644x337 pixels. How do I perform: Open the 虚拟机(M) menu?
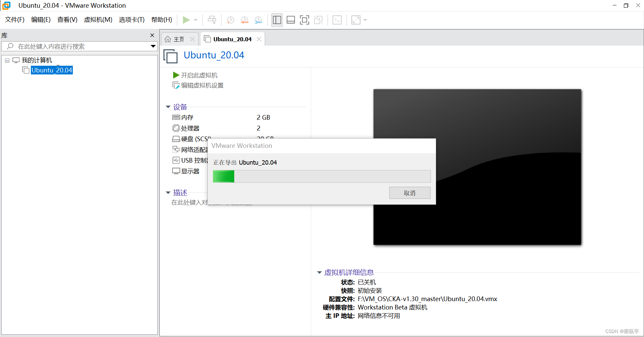[x=98, y=19]
